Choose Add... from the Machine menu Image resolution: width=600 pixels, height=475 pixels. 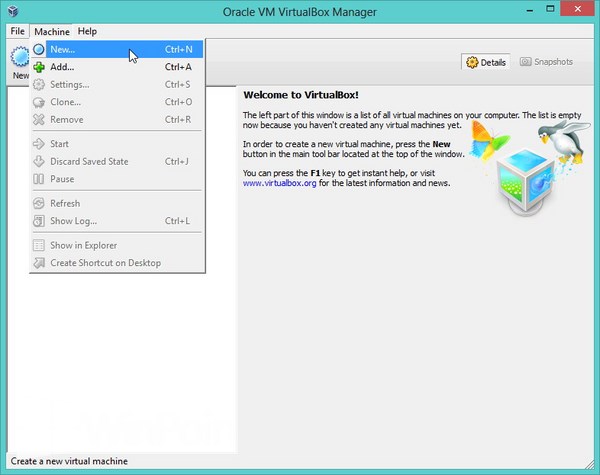click(117, 67)
